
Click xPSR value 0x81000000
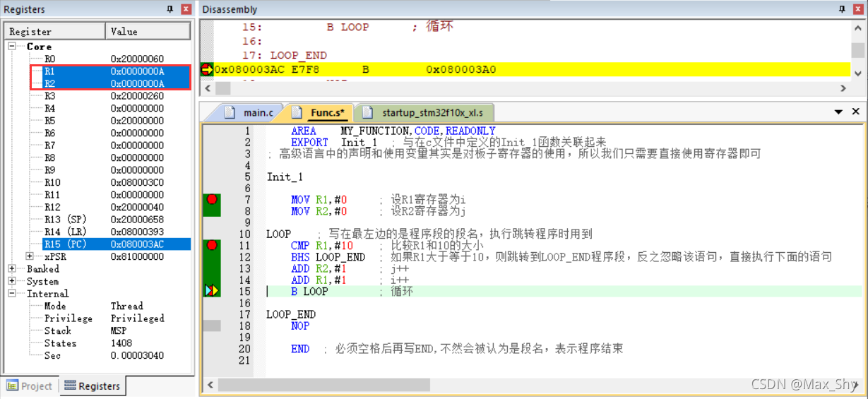(137, 256)
